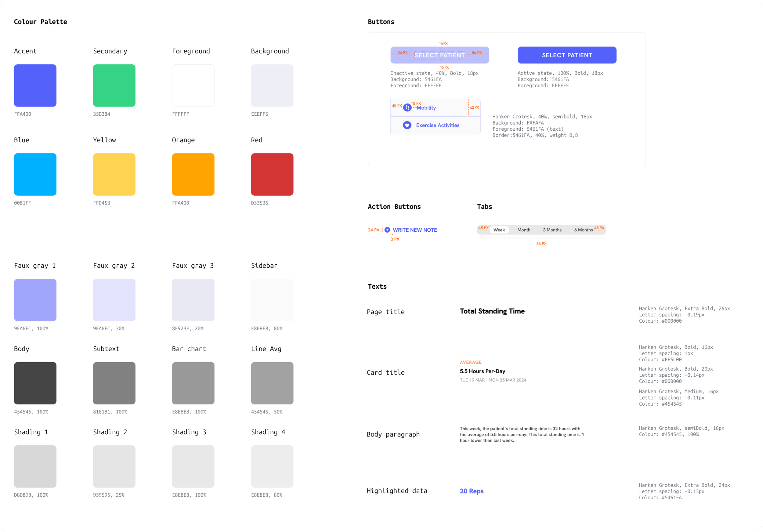The image size is (763, 532).
Task: Pick the Accent colour swatch
Action: 35,85
